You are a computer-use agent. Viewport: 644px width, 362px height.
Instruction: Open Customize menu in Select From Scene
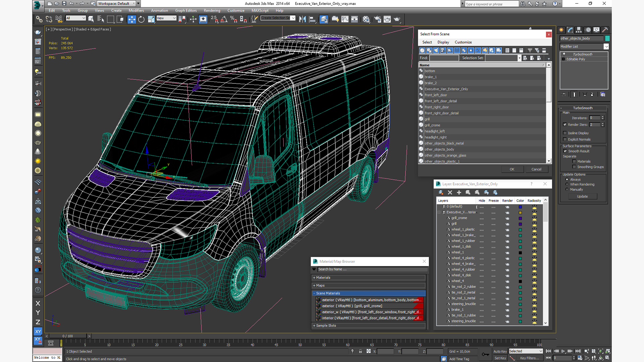[463, 42]
